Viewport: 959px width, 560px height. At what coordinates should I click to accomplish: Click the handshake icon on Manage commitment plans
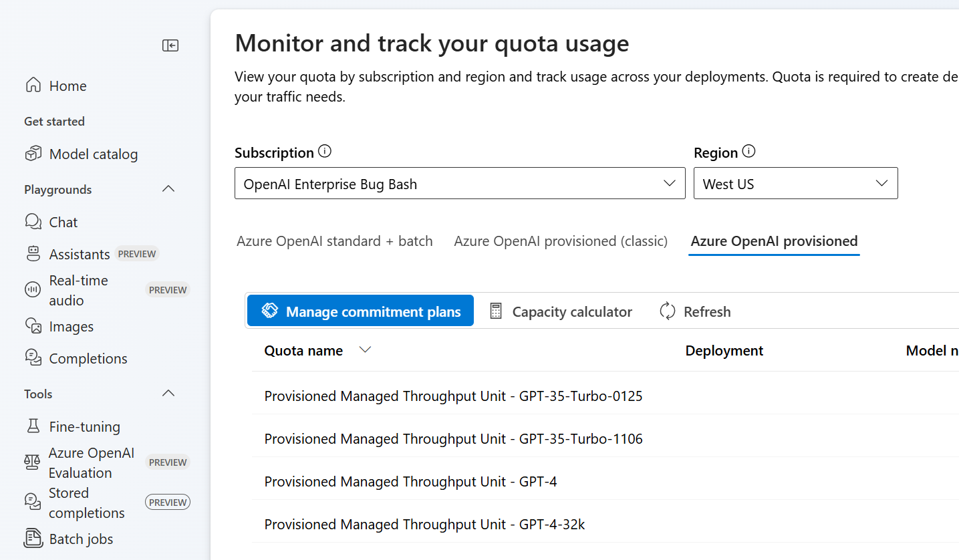pos(269,311)
